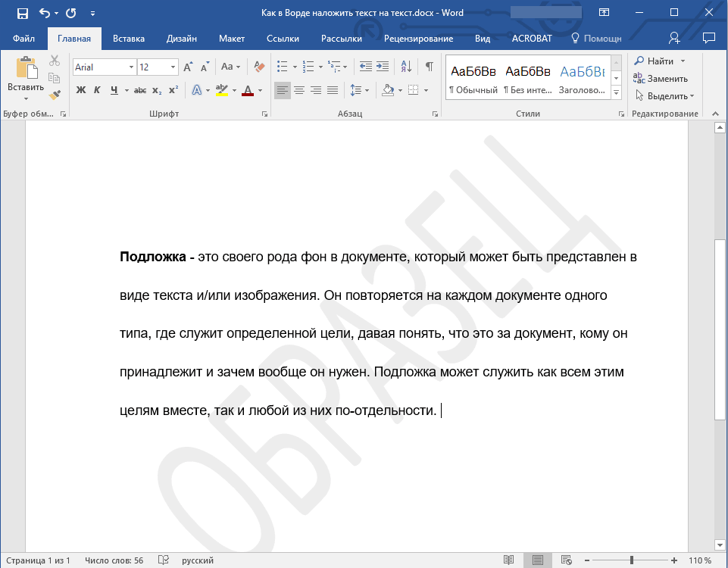Apply center alignment to paragraph
The image size is (728, 568).
(x=299, y=90)
